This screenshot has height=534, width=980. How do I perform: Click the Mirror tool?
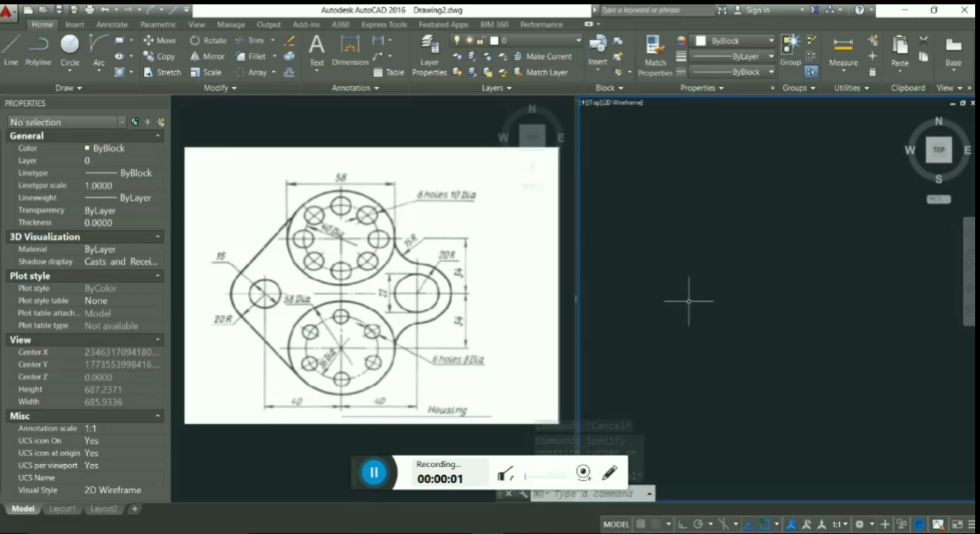[208, 56]
